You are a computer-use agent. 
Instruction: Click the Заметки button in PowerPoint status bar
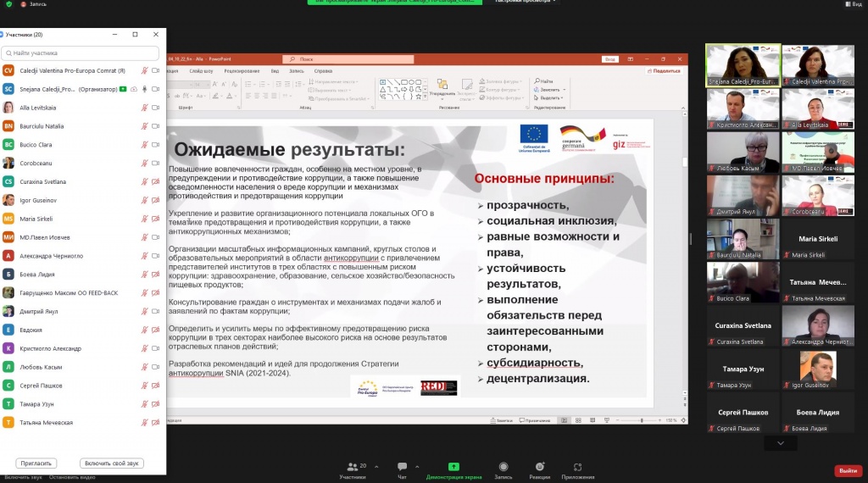[x=502, y=420]
